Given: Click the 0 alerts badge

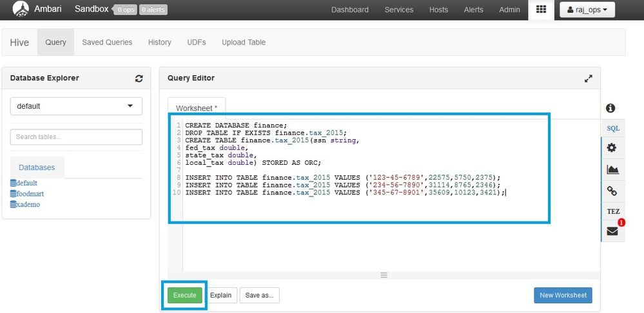Looking at the screenshot, I should click(x=153, y=10).
